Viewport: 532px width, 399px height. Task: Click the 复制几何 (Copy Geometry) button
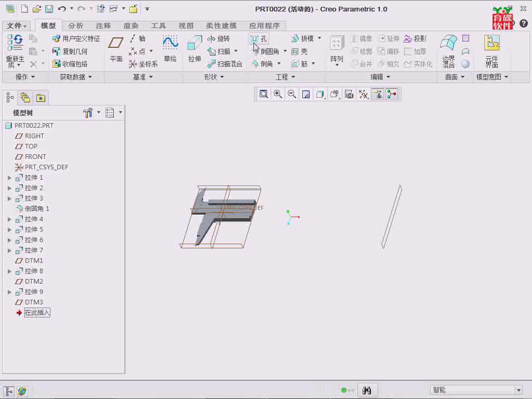70,51
